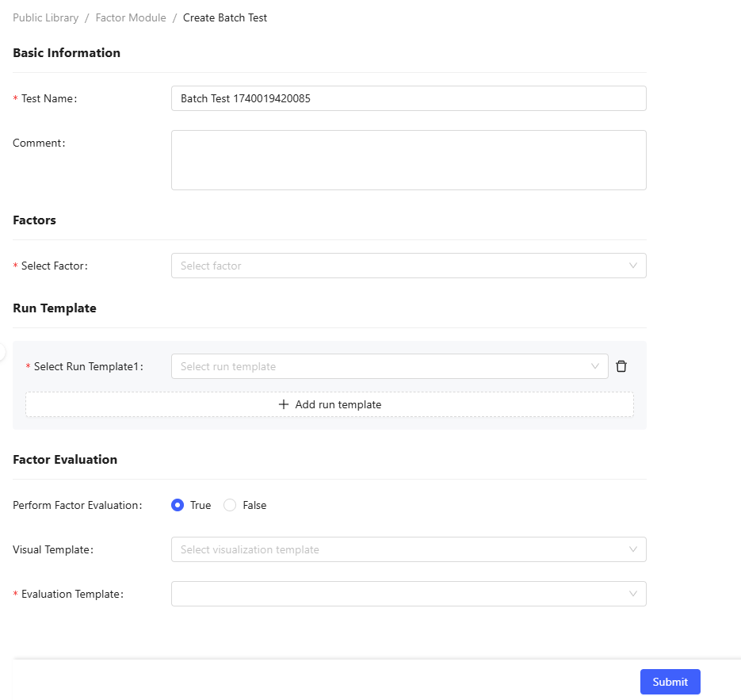This screenshot has width=741, height=700.
Task: Click the Select Run Template1 label
Action: 87,366
